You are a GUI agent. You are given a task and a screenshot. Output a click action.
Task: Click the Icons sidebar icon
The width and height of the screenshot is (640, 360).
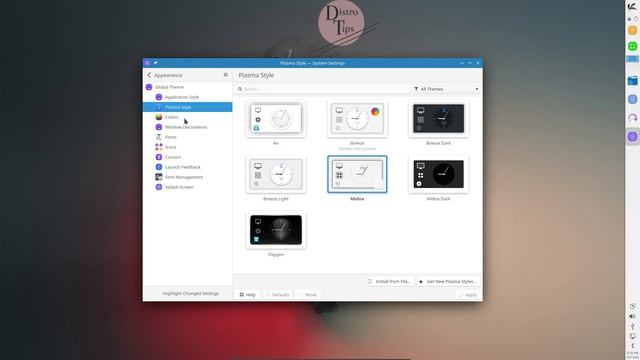[x=159, y=147]
